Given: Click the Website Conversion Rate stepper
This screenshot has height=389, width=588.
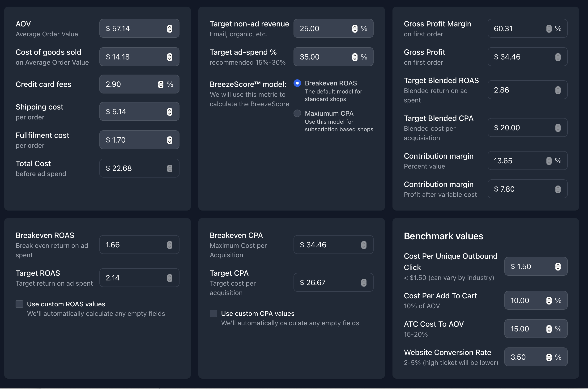Looking at the screenshot, I should point(549,357).
